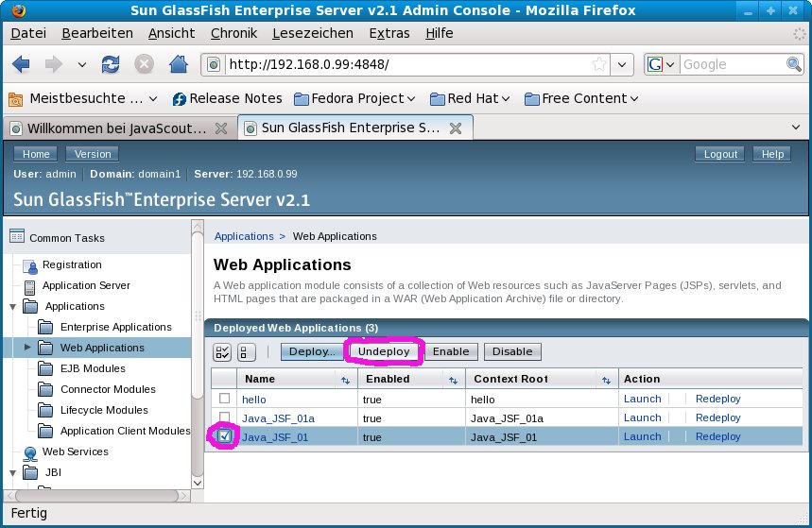Reload the page with the refresh icon
Image resolution: width=812 pixels, height=528 pixels.
(x=111, y=64)
